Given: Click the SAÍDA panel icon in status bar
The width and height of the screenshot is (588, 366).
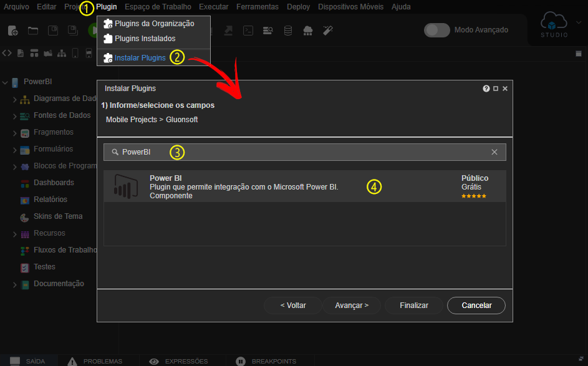Looking at the screenshot, I should pyautogui.click(x=14, y=361).
